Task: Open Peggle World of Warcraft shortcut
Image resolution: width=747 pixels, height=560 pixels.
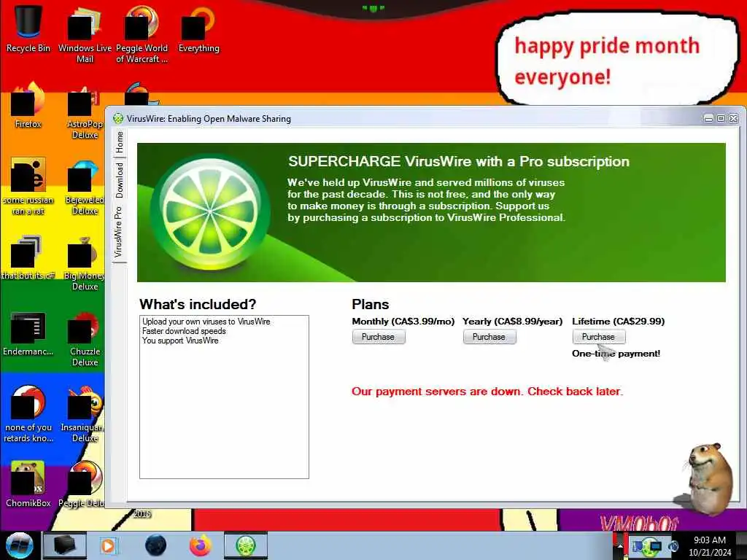Action: pos(142,34)
